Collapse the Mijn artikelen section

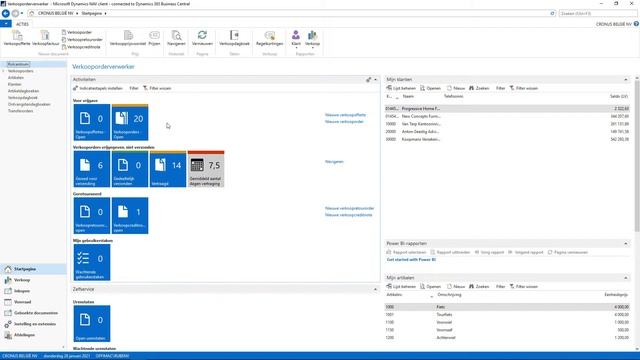point(626,278)
